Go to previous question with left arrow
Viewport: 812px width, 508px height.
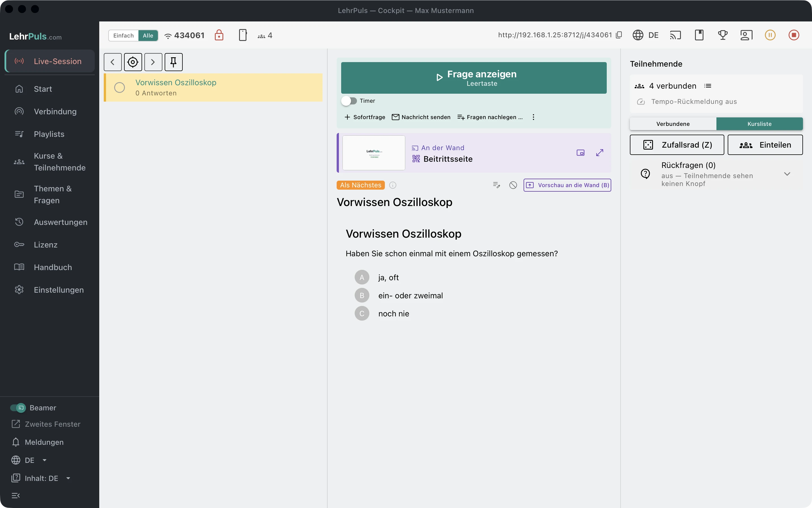tap(112, 62)
